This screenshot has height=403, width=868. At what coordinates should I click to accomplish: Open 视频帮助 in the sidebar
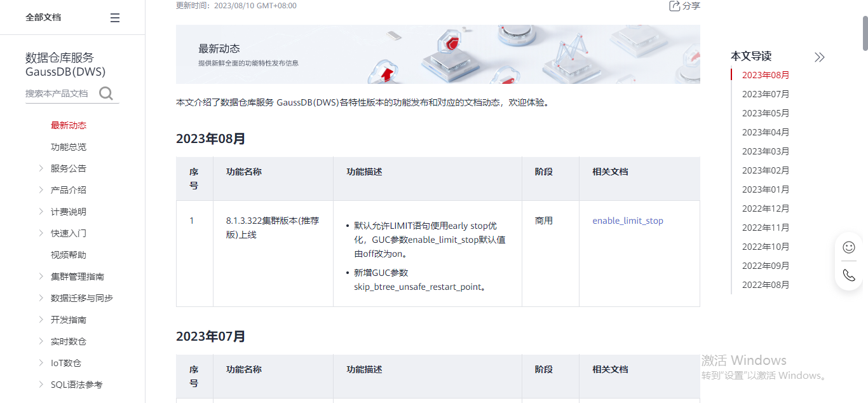(x=69, y=255)
